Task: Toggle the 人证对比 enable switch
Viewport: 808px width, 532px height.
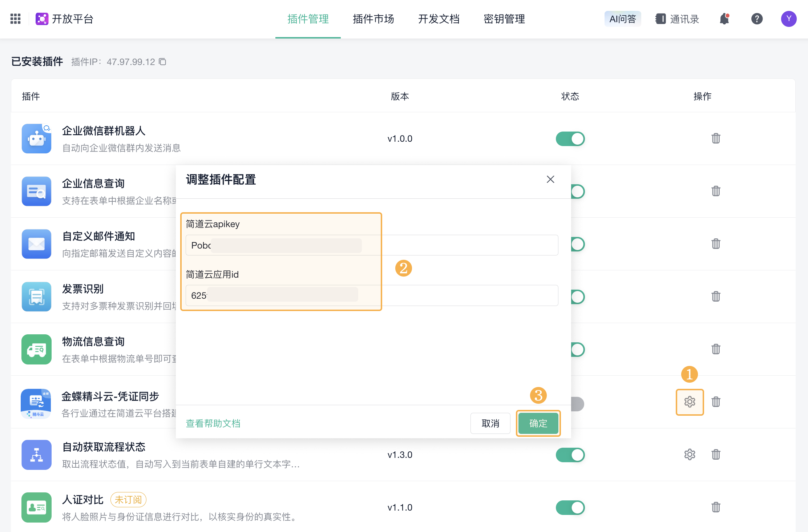Action: tap(569, 507)
